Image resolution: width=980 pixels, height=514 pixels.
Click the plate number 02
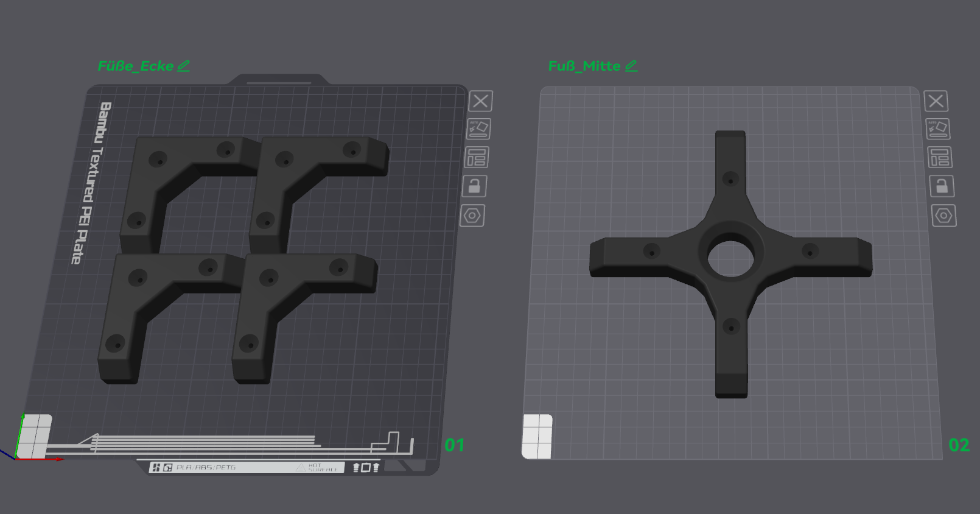(x=959, y=445)
